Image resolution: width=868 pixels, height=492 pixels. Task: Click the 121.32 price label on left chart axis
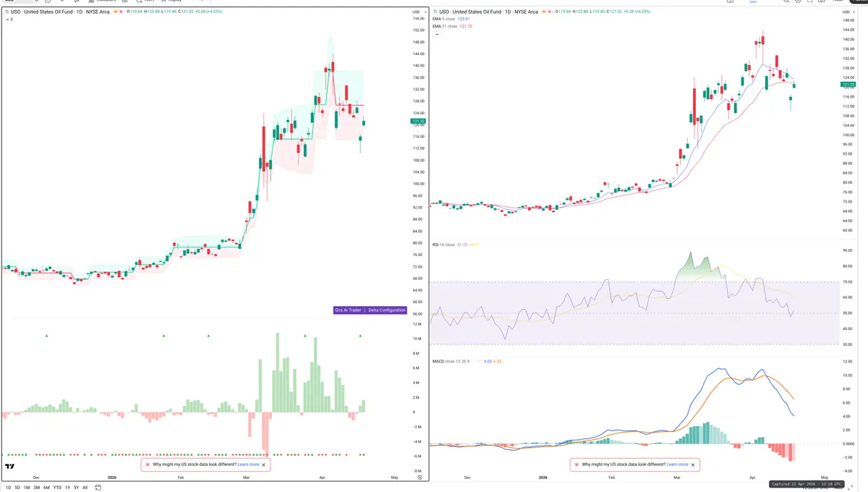click(420, 121)
